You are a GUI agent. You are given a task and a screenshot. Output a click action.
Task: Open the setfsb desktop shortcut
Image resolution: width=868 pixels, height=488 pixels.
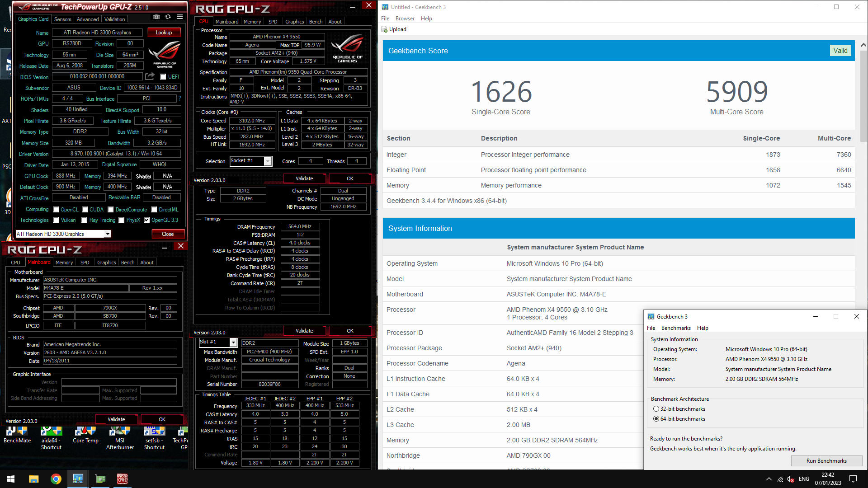tap(154, 438)
